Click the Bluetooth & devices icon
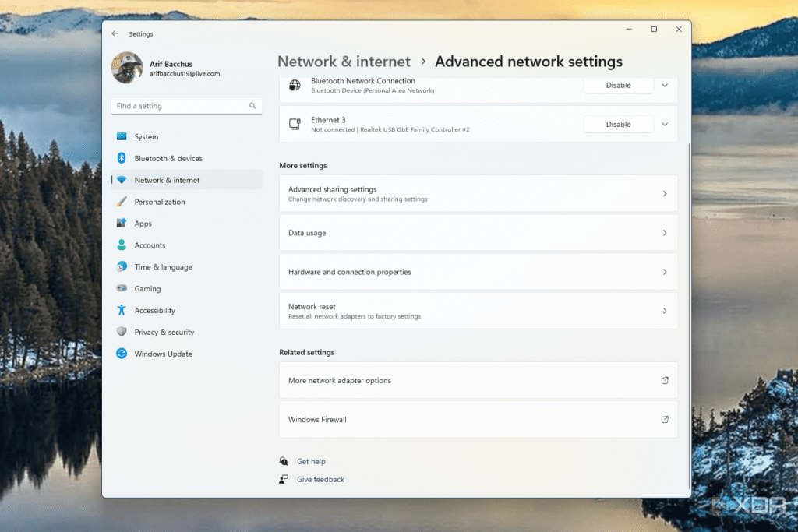The image size is (798, 532). (x=122, y=158)
